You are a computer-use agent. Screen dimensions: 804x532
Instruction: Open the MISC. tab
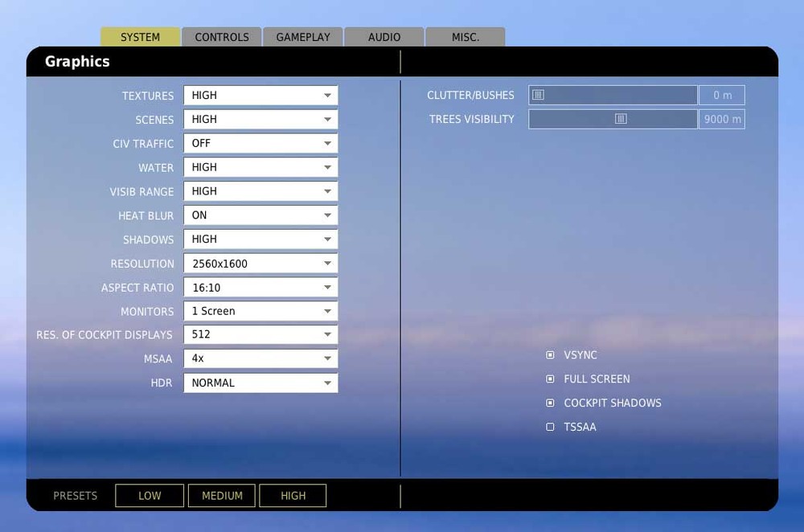click(x=466, y=37)
